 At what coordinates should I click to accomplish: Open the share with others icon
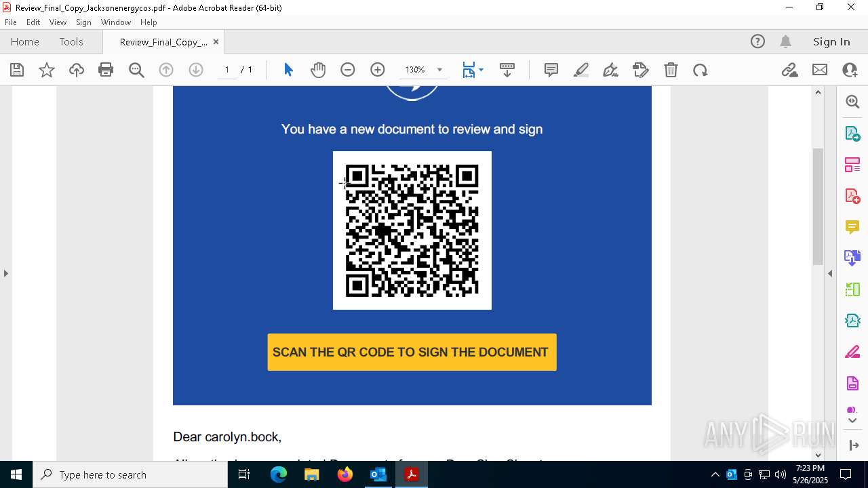pos(850,70)
